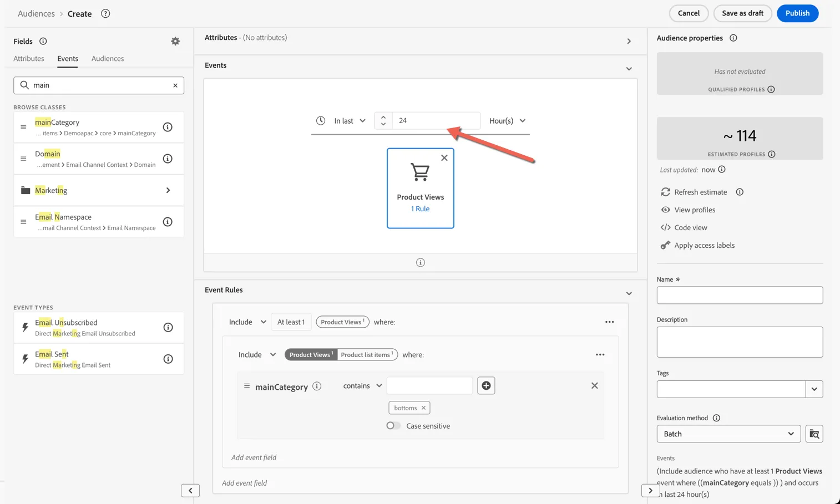Remove the Product Views event card
Viewport: 840px width, 504px height.
pos(444,158)
